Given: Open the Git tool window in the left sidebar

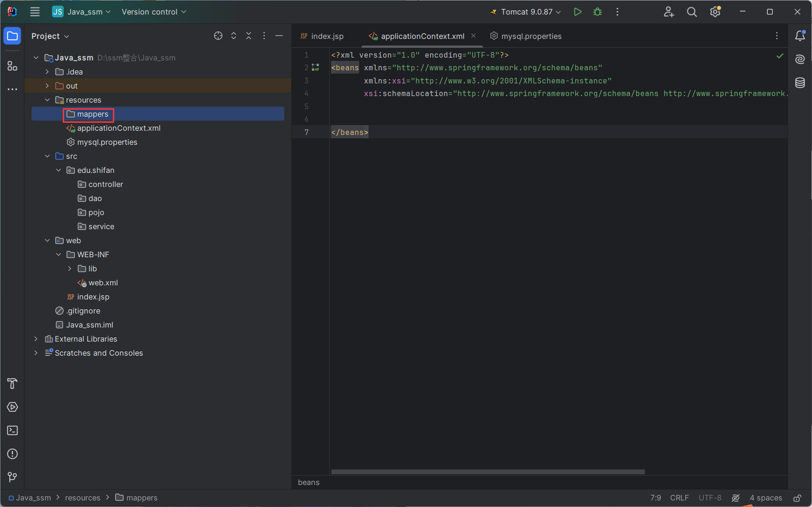Looking at the screenshot, I should click(12, 477).
